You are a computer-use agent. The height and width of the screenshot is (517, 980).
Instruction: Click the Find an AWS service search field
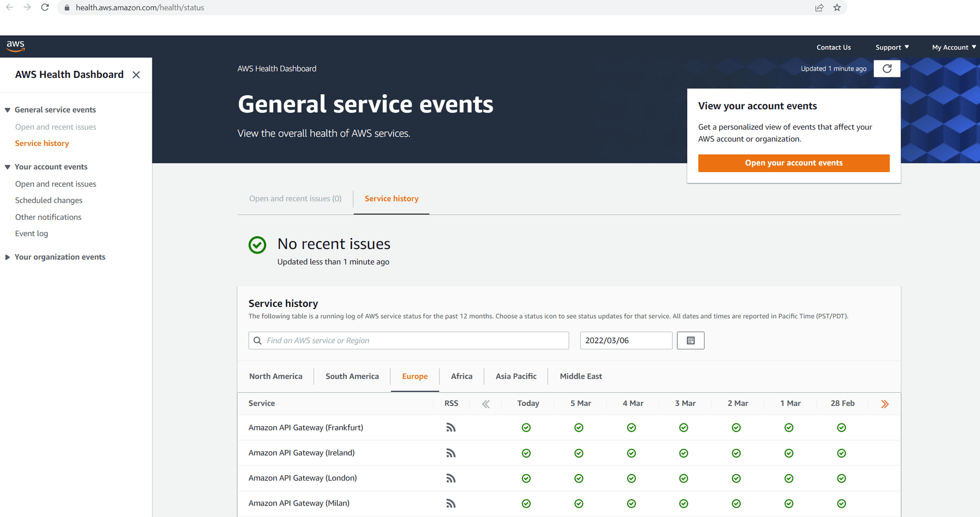click(x=414, y=341)
